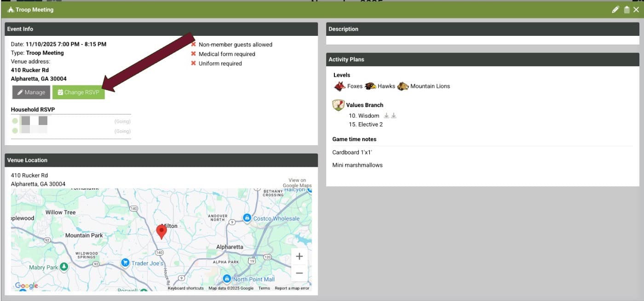Open map Keyboard shortcuts
This screenshot has width=644, height=301.
[186, 288]
